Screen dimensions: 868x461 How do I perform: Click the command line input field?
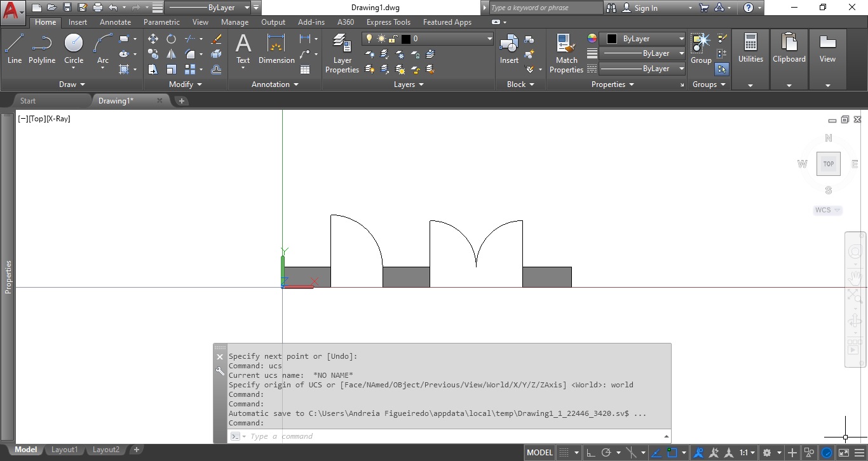tap(451, 436)
